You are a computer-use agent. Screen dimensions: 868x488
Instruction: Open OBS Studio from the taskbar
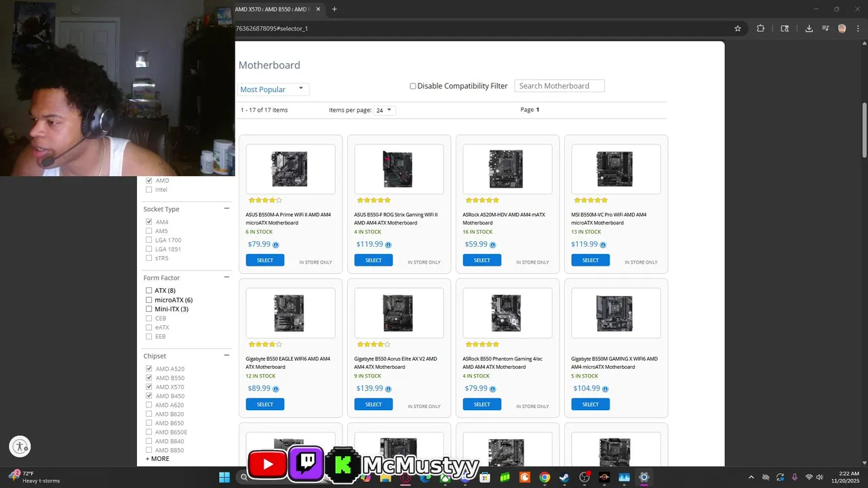pos(585,477)
